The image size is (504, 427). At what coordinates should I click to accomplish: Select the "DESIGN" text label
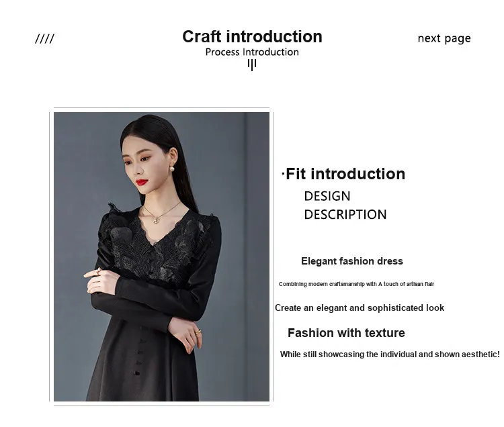click(x=327, y=196)
